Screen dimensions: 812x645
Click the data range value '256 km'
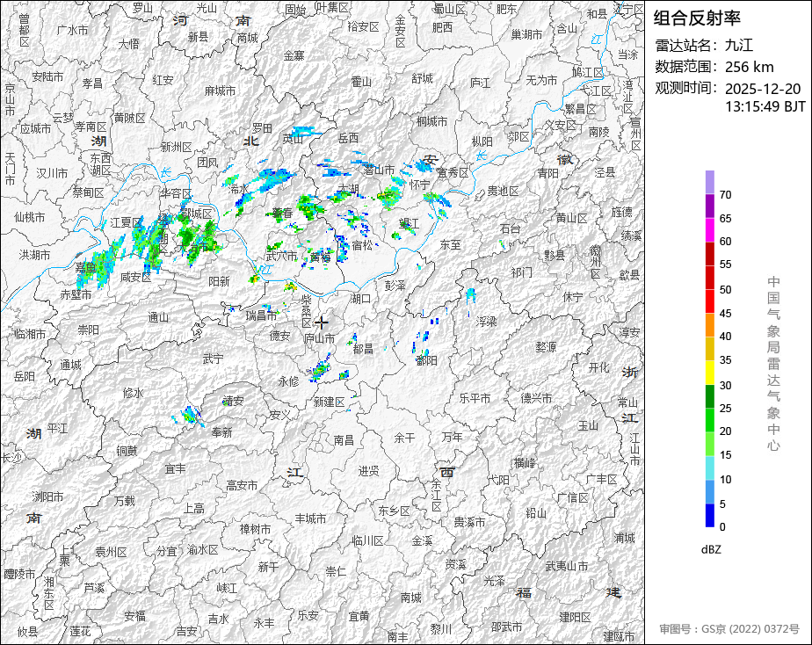pos(749,67)
